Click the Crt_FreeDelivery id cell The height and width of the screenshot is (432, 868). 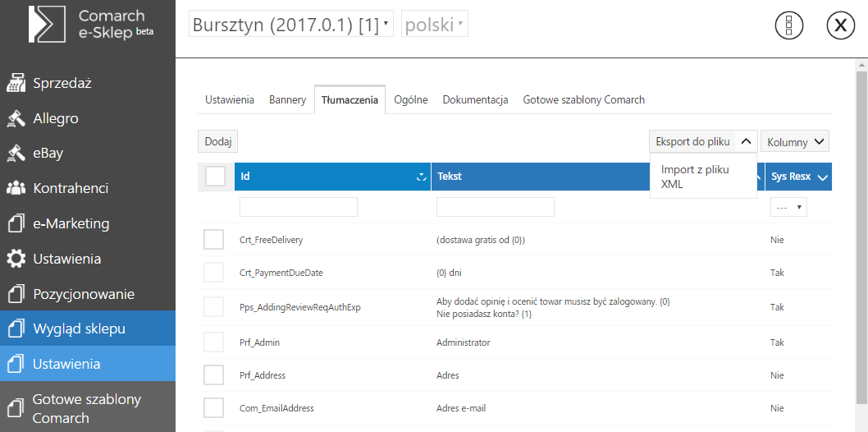click(x=272, y=240)
